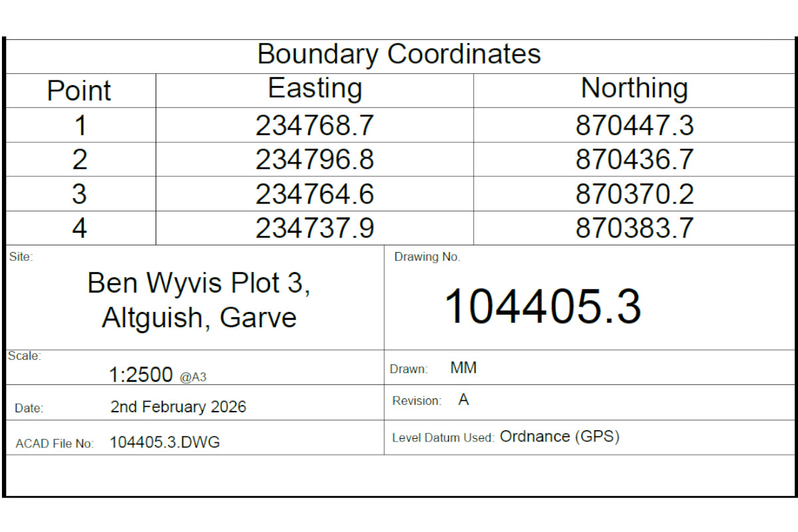
Task: Click the Revision letter A
Action: [464, 400]
